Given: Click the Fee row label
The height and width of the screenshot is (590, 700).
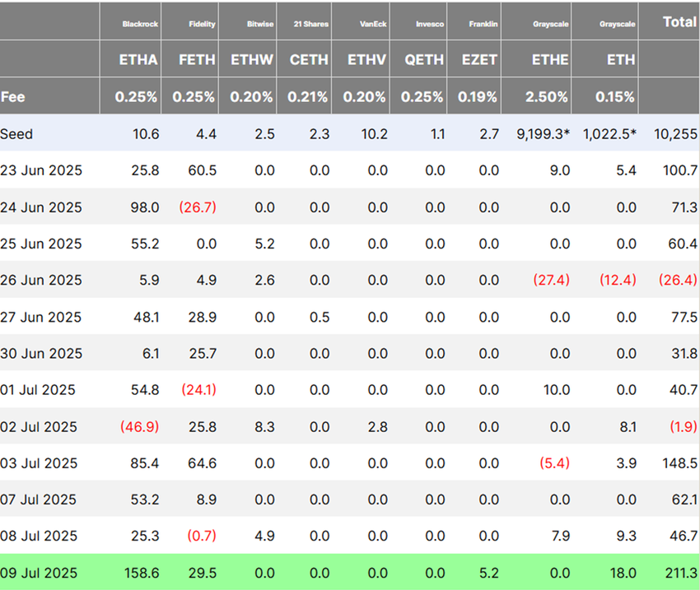Looking at the screenshot, I should 13,97.
